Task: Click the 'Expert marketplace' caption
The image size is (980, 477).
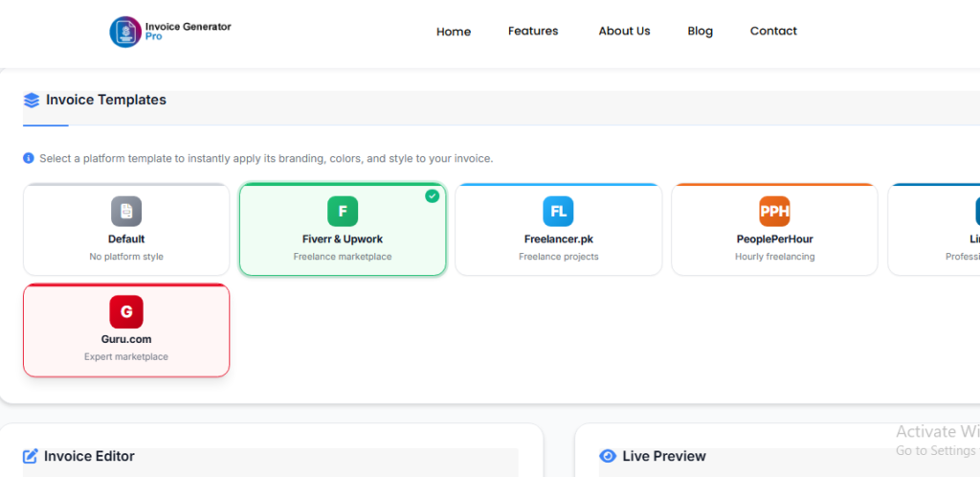Action: click(x=126, y=357)
